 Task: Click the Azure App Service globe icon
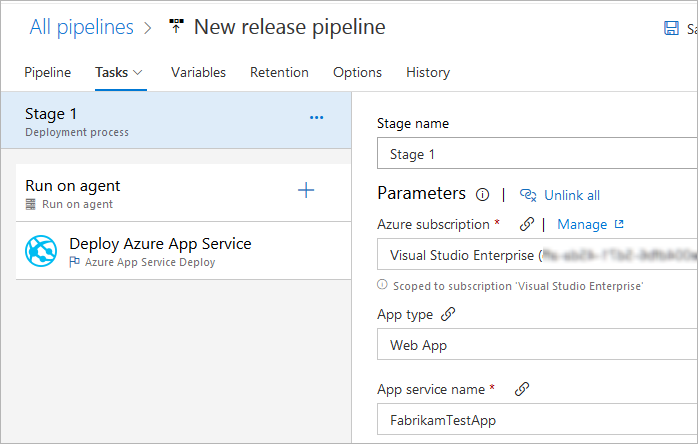pos(42,252)
